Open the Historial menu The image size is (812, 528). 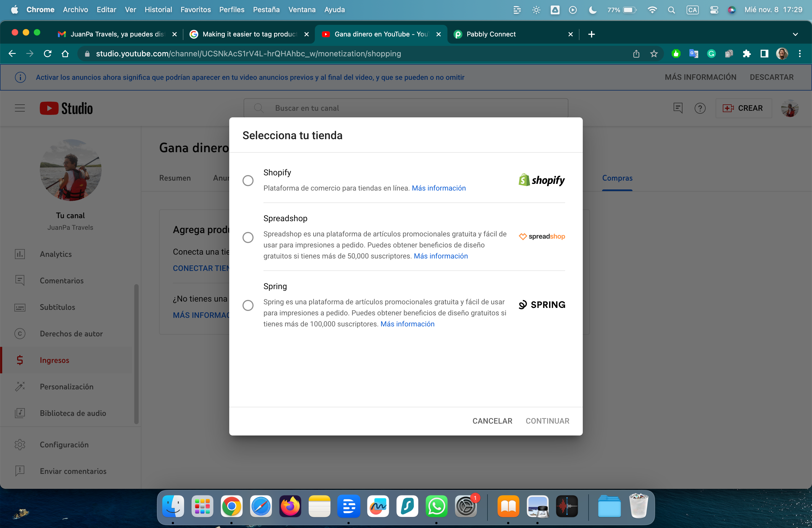158,10
